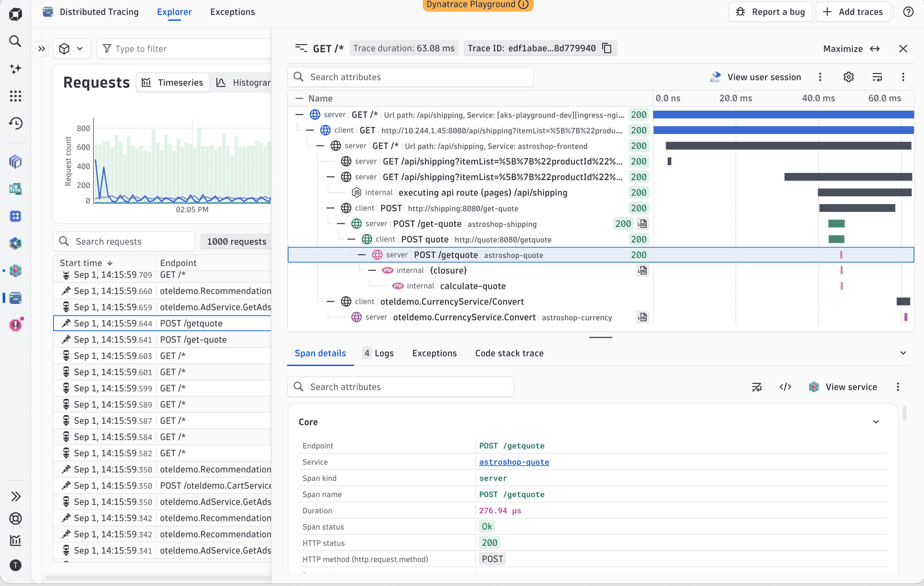Screen dimensions: 924x586
Task: Switch to the Explorer tab
Action: click(174, 12)
